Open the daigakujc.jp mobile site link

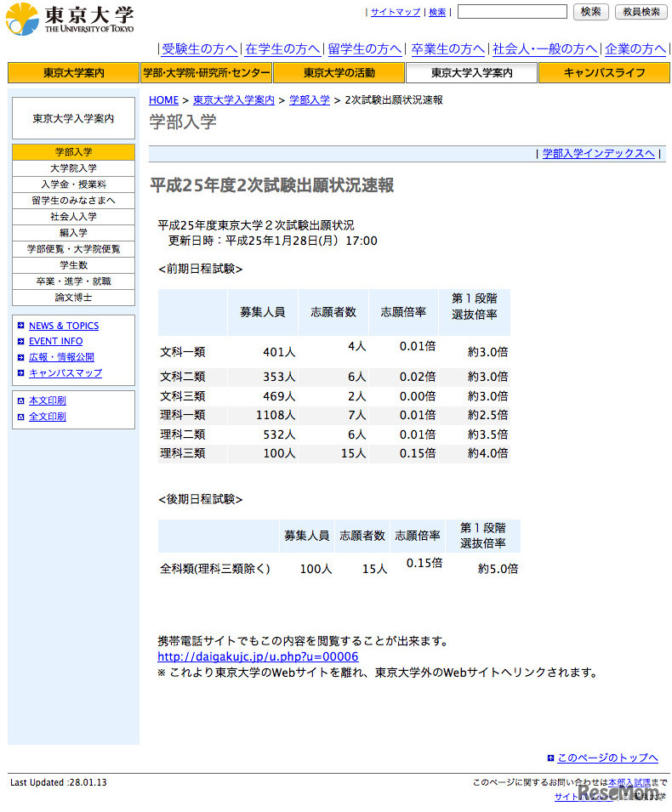click(x=258, y=656)
